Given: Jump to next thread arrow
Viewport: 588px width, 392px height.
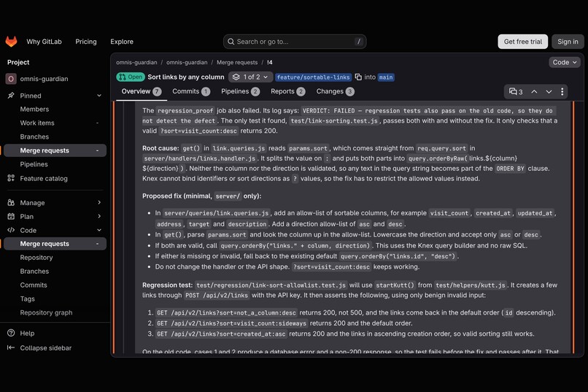Looking at the screenshot, I should pyautogui.click(x=549, y=91).
